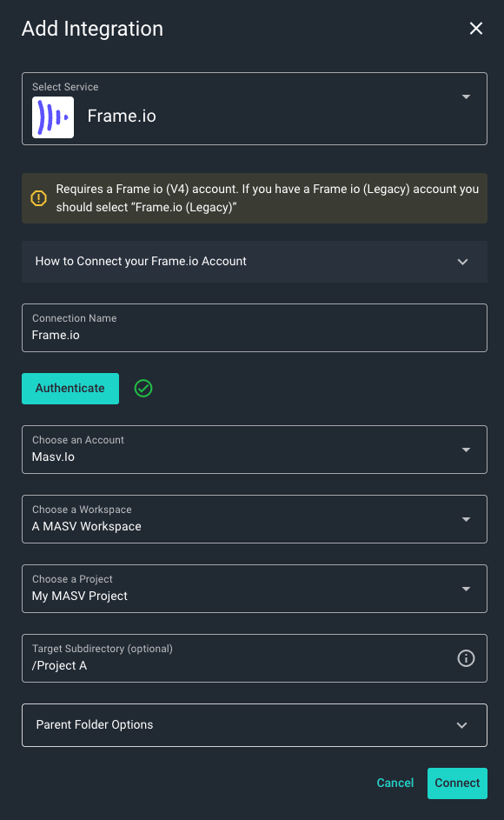The image size is (504, 820).
Task: Click the Authenticate button
Action: tap(70, 389)
